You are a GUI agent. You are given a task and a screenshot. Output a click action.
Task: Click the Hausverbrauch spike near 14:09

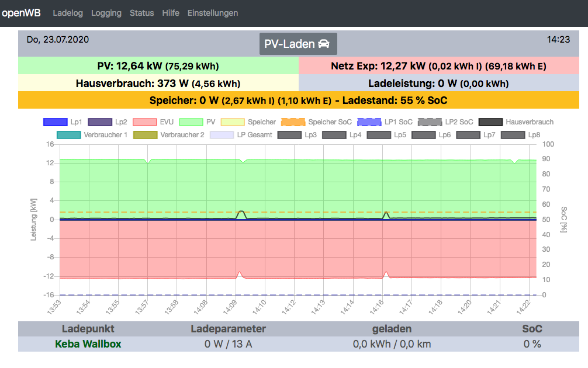[241, 213]
